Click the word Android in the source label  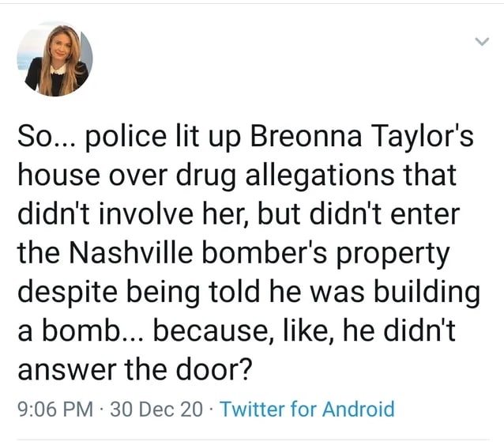[x=359, y=410]
